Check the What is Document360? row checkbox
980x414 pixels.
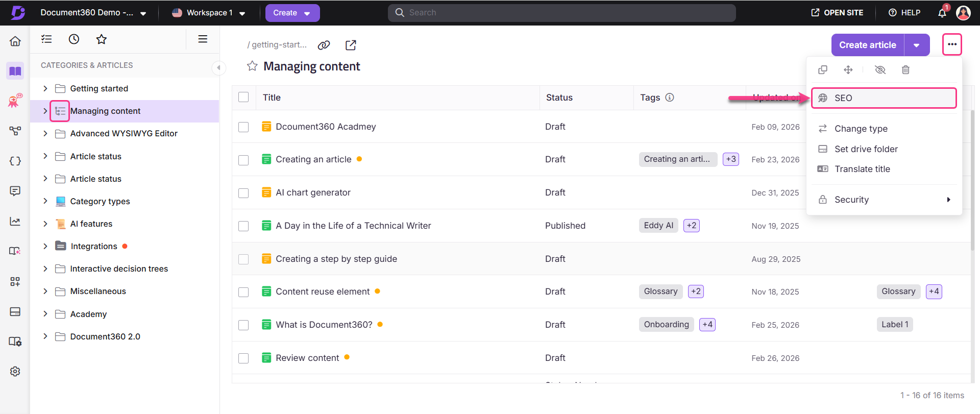click(x=243, y=325)
